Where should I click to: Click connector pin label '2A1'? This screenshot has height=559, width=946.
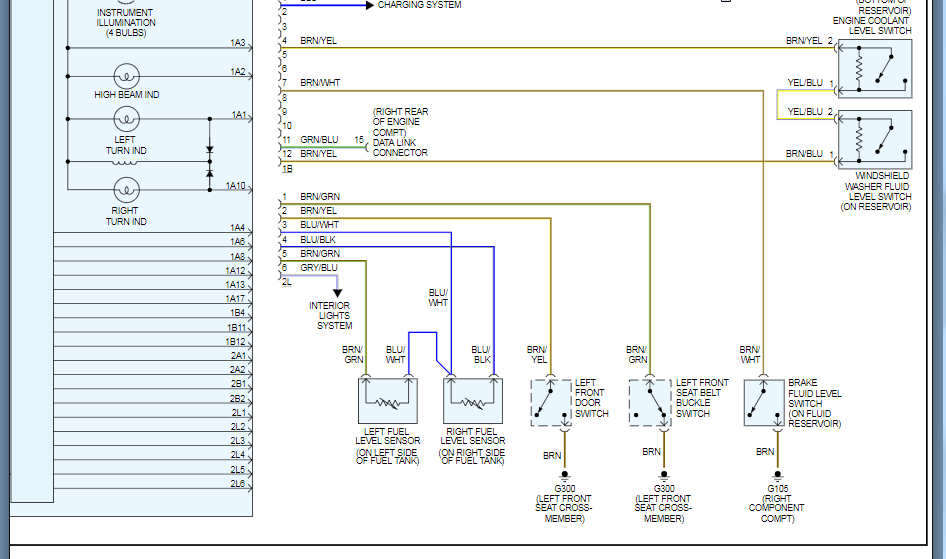pyautogui.click(x=238, y=356)
